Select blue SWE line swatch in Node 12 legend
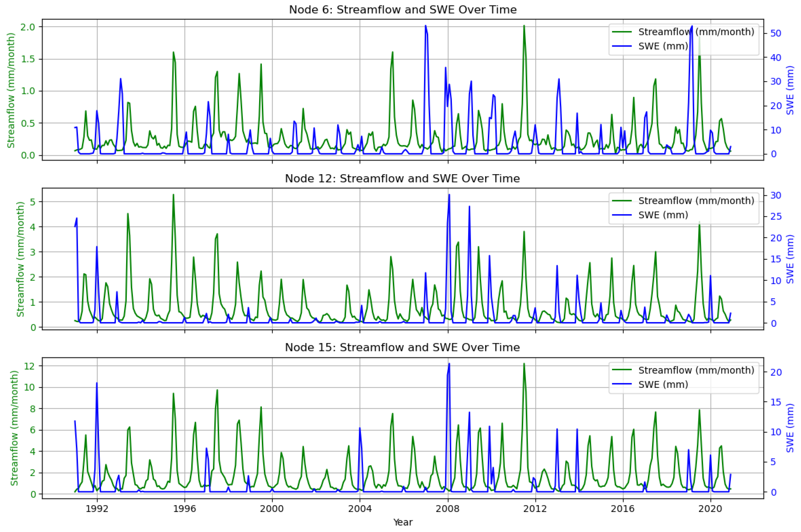The height and width of the screenshot is (532, 801). [x=622, y=215]
